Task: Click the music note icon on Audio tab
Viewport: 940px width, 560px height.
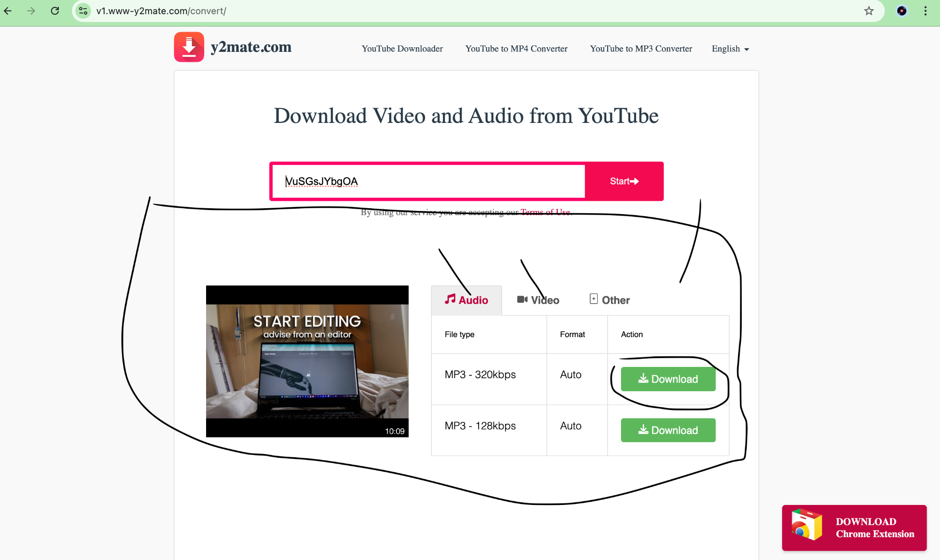Action: 450,299
